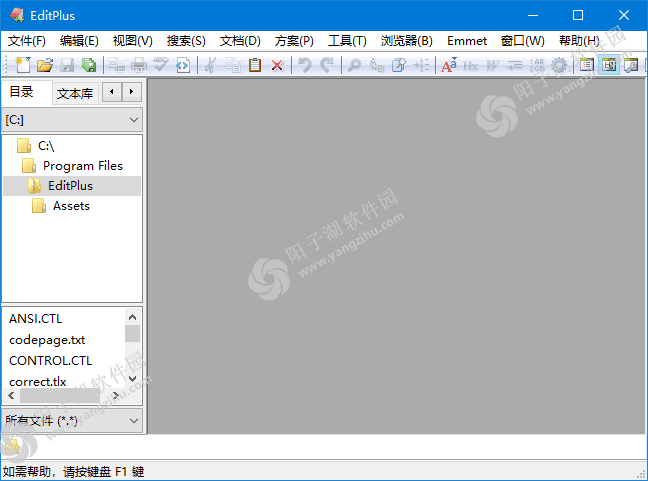Click the Print Preview toolbar icon
This screenshot has height=481, width=648.
click(117, 65)
